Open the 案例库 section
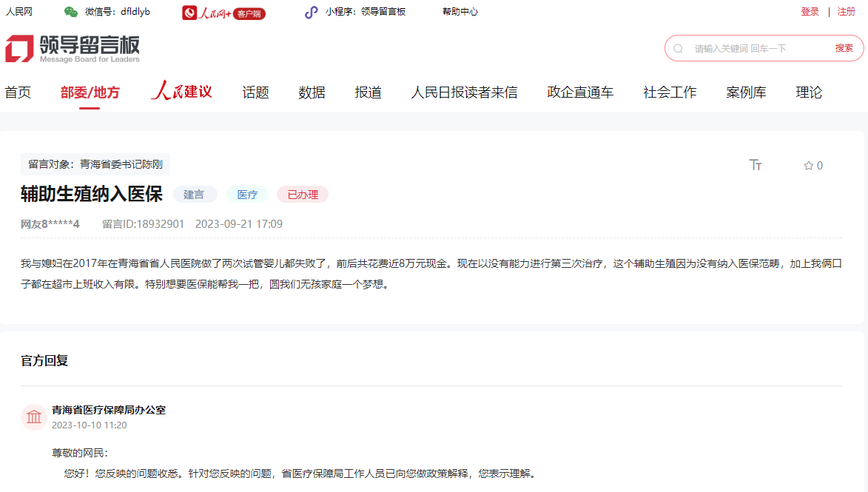 (746, 92)
